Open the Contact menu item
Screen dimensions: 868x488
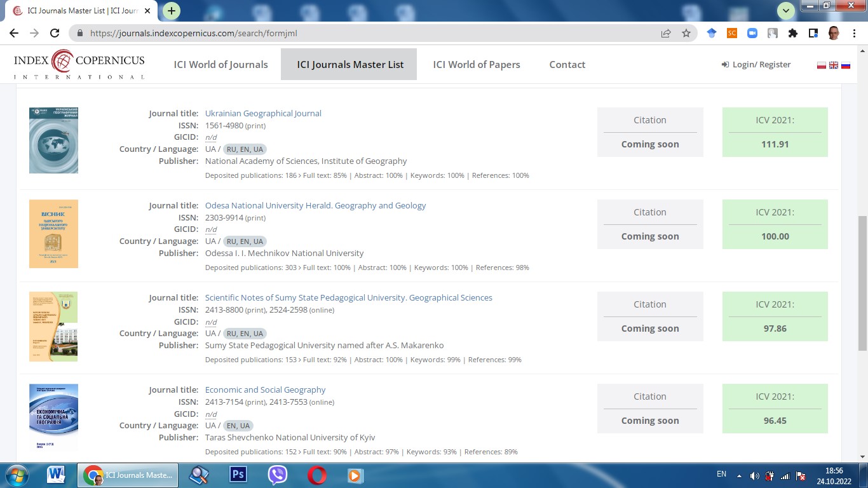pyautogui.click(x=567, y=64)
